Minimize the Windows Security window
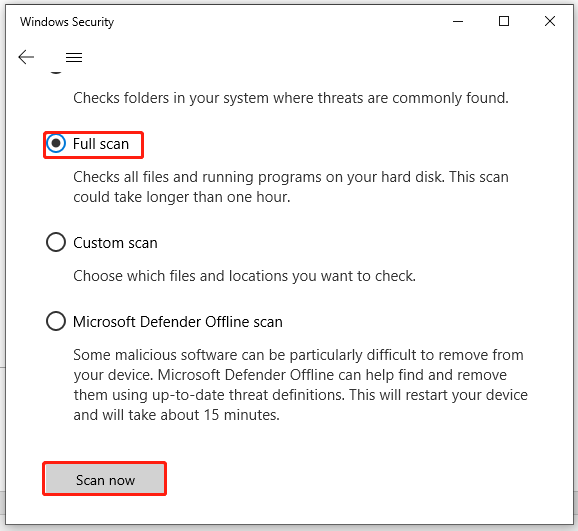Screen dimensions: 578x531 (x=458, y=21)
